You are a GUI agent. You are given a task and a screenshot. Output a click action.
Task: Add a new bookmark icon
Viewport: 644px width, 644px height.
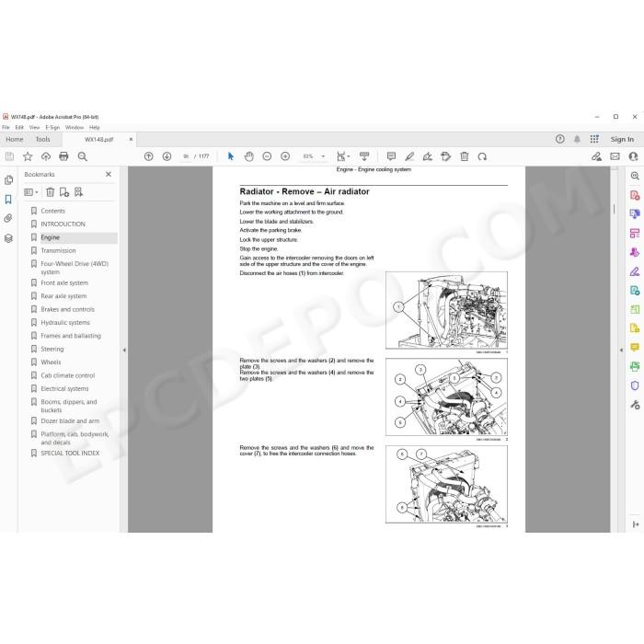point(64,191)
